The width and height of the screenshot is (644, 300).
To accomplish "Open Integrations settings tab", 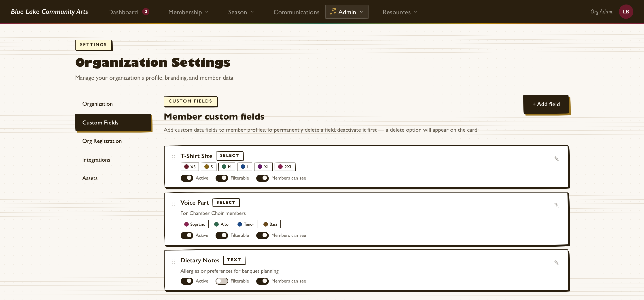I will pyautogui.click(x=113, y=160).
